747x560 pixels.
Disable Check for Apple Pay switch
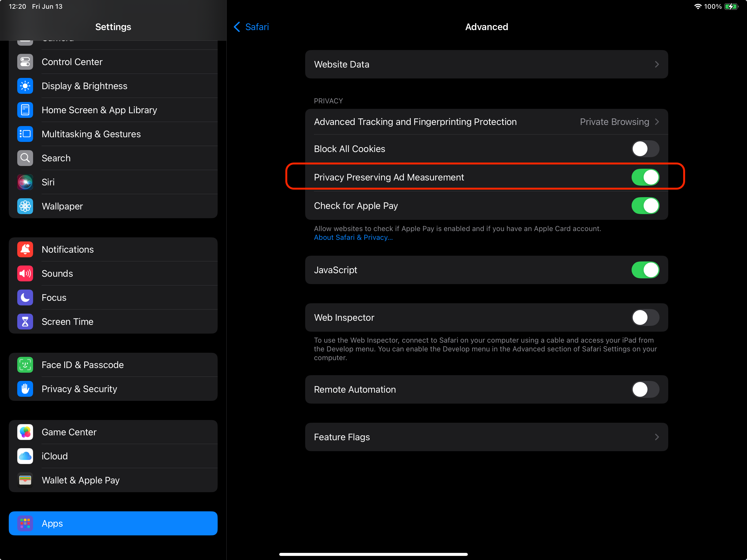[x=645, y=206]
